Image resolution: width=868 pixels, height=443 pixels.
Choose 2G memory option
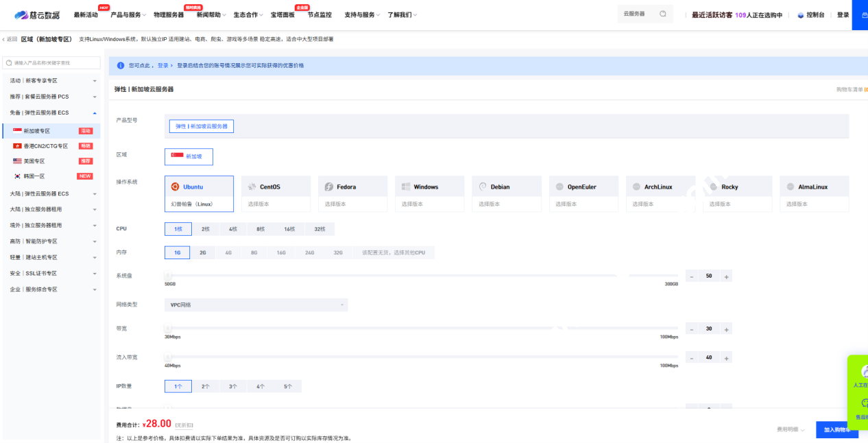tap(203, 252)
